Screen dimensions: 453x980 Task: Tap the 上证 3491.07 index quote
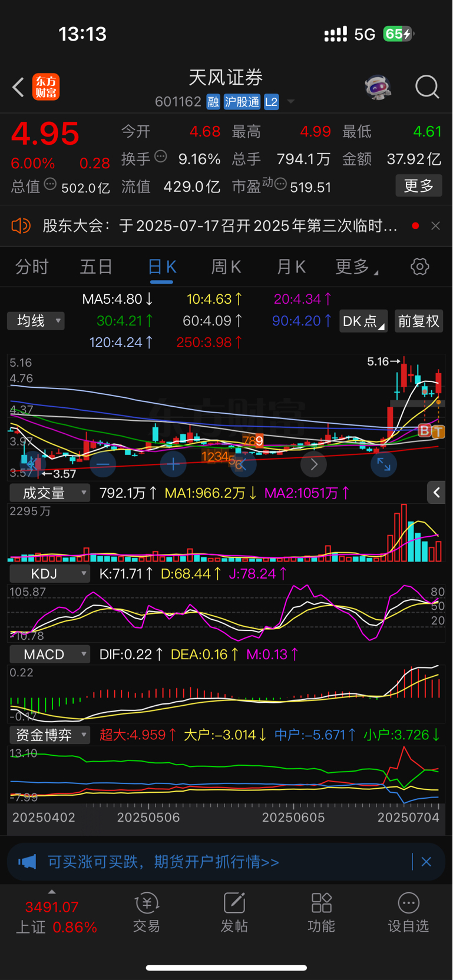point(56,917)
